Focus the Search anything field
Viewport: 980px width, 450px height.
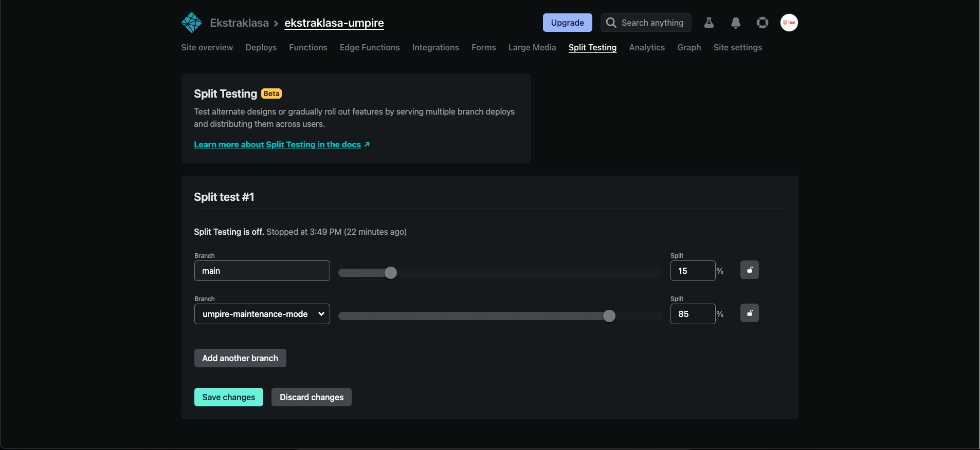pyautogui.click(x=646, y=23)
